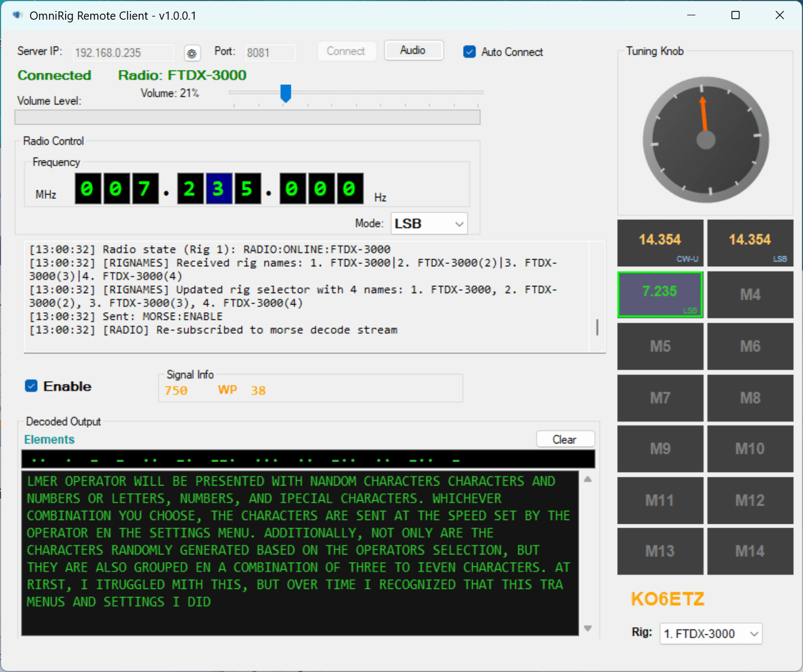
Task: Click the 1 MHz frequency digit 7
Action: coord(145,189)
